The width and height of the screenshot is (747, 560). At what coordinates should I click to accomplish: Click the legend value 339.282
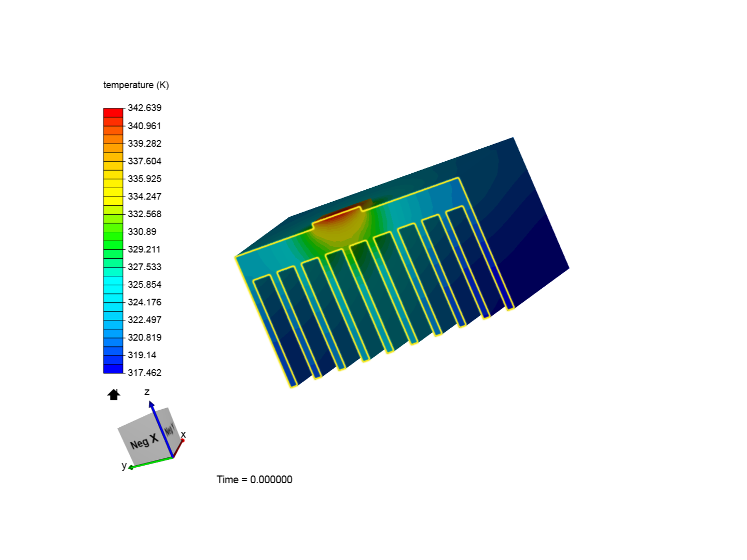coord(145,144)
